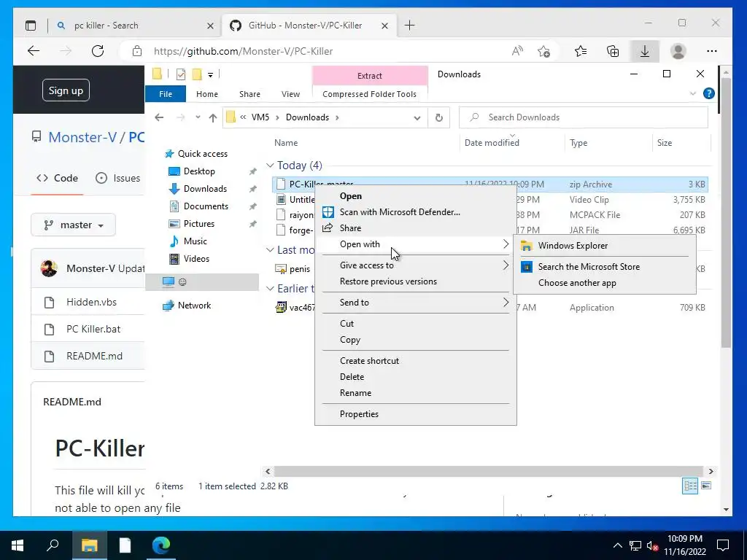
Task: Select Choose another app
Action: coord(604,283)
